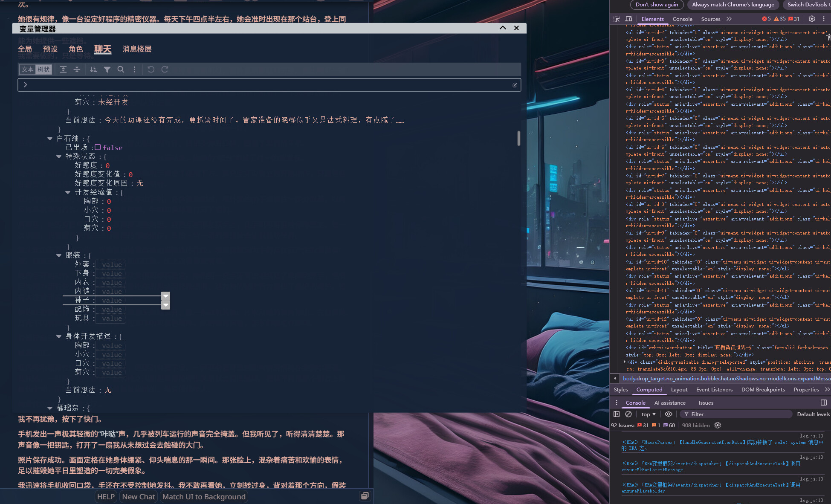The height and width of the screenshot is (504, 831).
Task: Switch to the 全局 tab
Action: [x=25, y=49]
